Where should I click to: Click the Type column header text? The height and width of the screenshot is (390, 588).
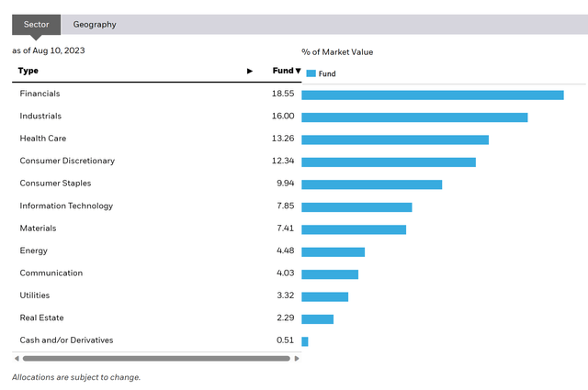pyautogui.click(x=28, y=71)
